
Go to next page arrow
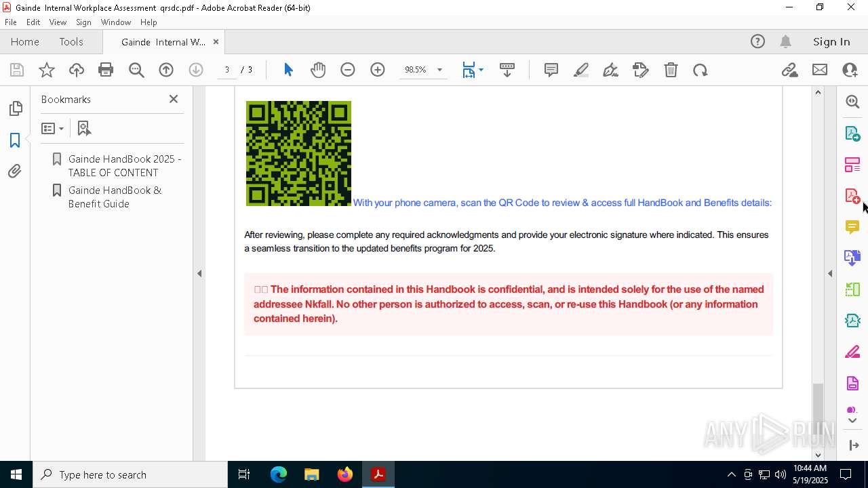pos(196,70)
